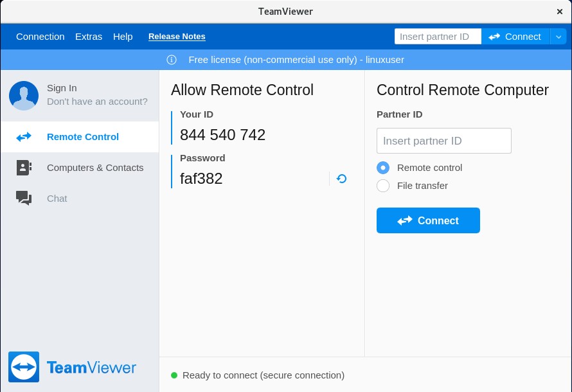This screenshot has height=392, width=572.
Task: Select the File transfer radio option
Action: (383, 186)
